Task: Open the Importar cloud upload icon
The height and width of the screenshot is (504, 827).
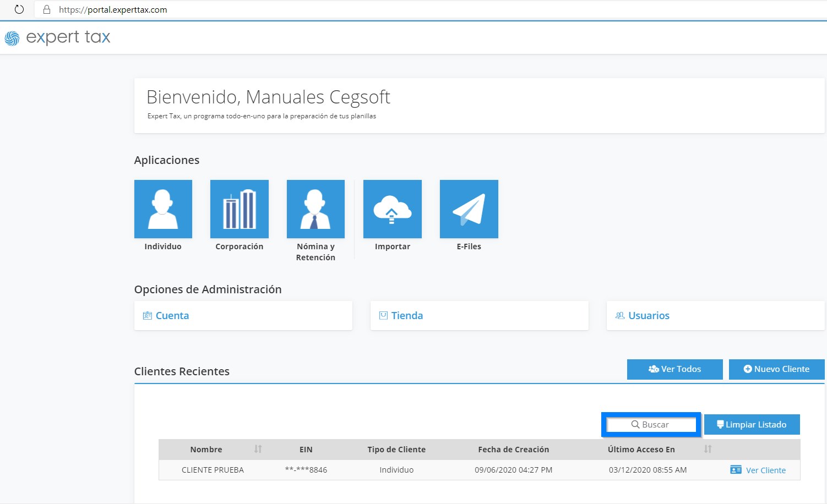Action: [x=393, y=209]
